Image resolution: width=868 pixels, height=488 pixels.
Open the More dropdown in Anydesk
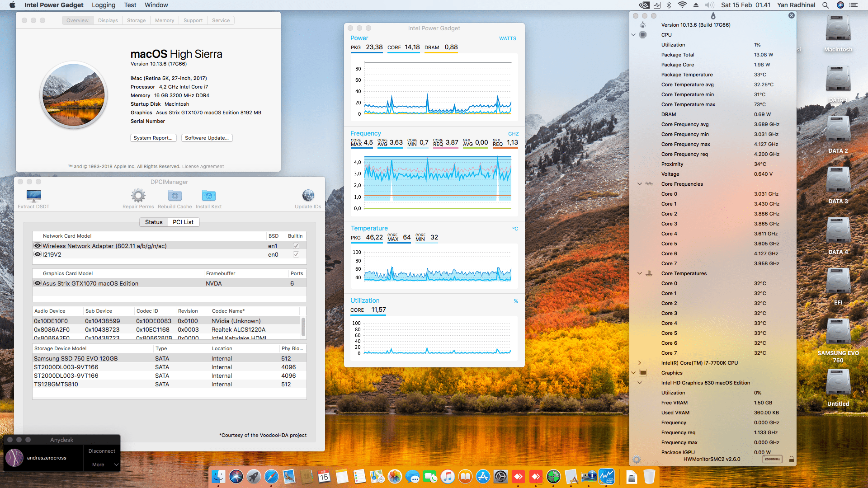pyautogui.click(x=102, y=465)
